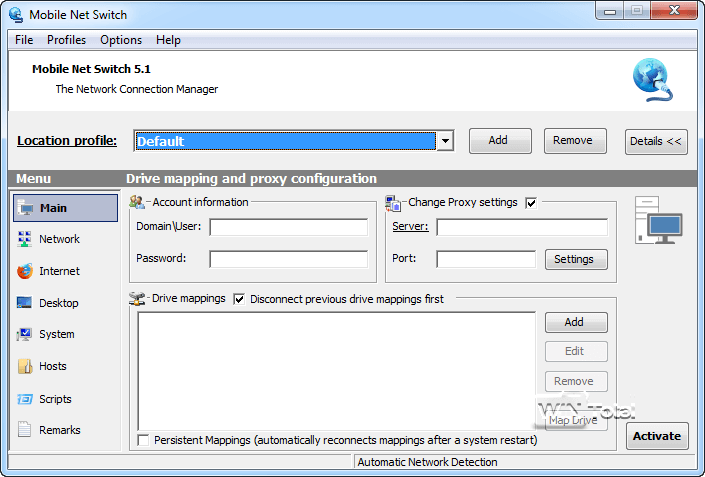Click the computer tower illustration icon

[659, 220]
